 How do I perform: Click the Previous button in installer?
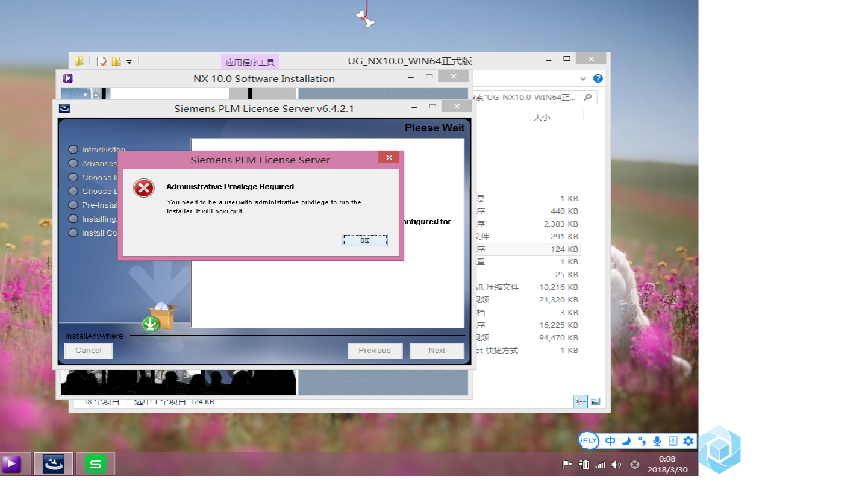coord(375,351)
